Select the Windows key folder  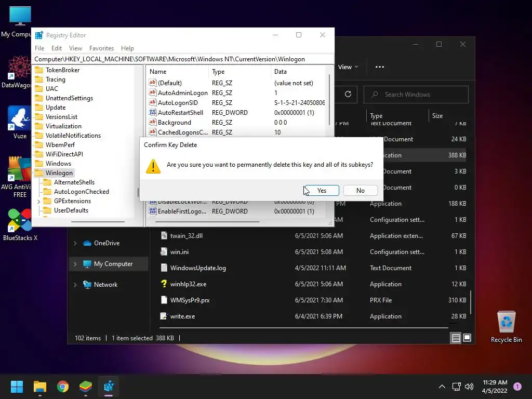pos(58,164)
